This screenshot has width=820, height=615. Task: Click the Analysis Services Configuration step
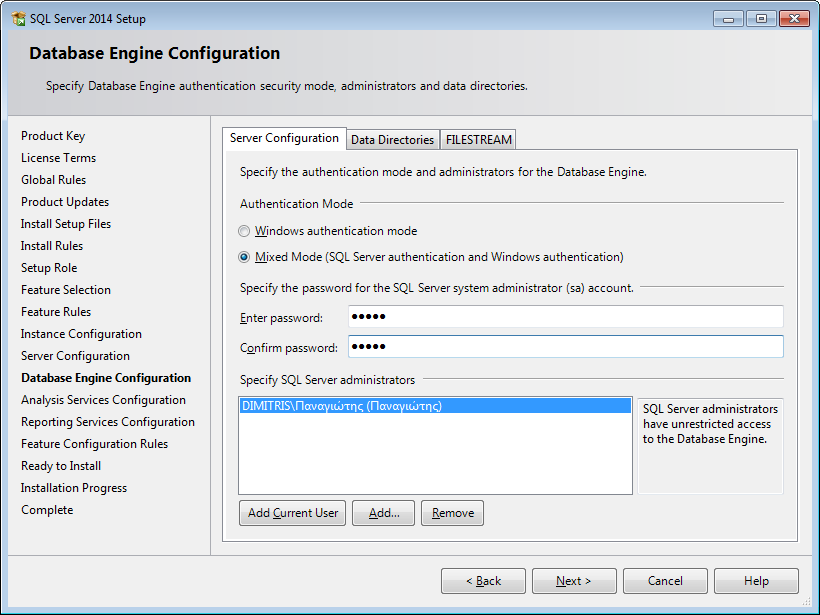[x=104, y=400]
